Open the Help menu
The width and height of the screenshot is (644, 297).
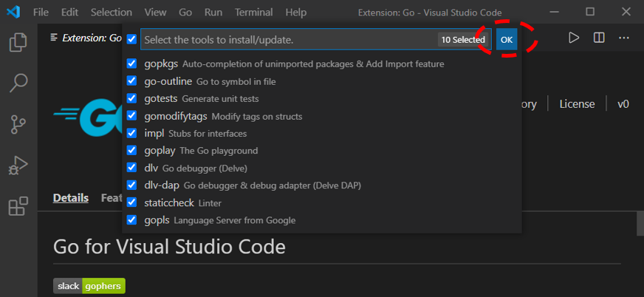click(x=295, y=13)
